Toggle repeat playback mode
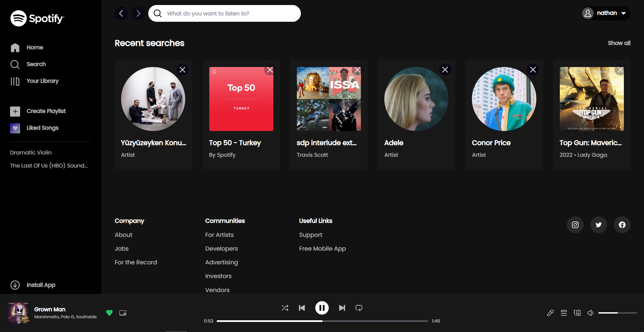This screenshot has height=332, width=644. [359, 308]
